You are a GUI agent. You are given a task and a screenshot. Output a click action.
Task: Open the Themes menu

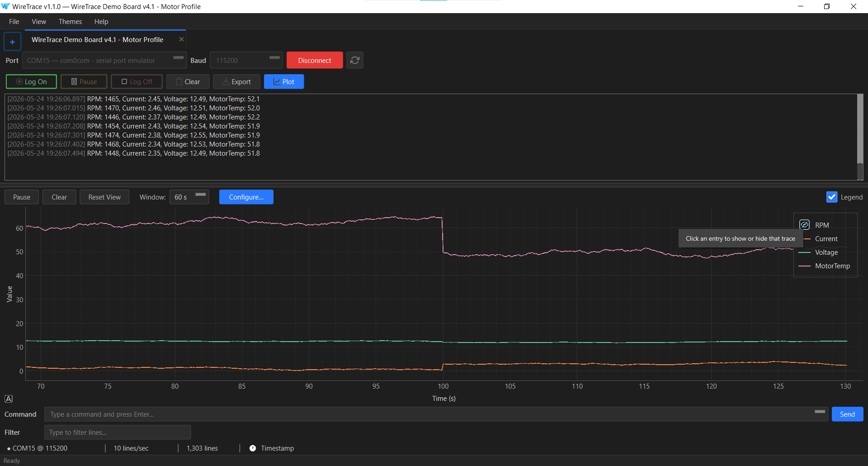click(x=70, y=22)
